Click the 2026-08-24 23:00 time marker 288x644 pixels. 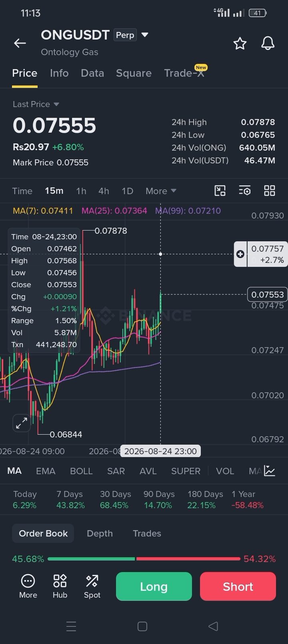click(160, 451)
